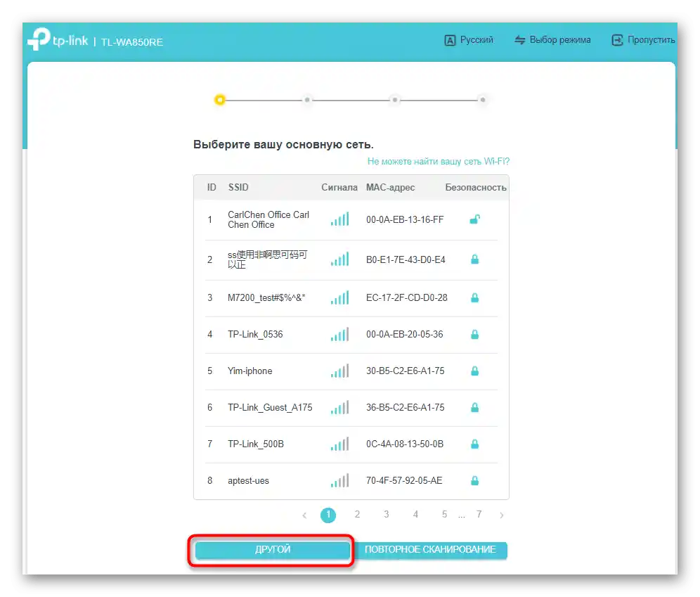Screen dimensions: 700x597
Task: Click signal bars of TP-Link_Guest_A175 row
Action: coord(339,407)
